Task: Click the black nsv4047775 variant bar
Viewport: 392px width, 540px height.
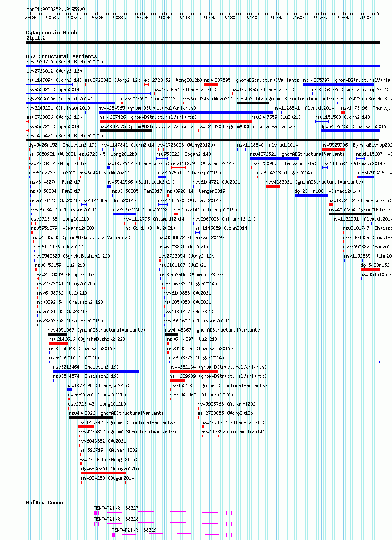Action: click(126, 131)
